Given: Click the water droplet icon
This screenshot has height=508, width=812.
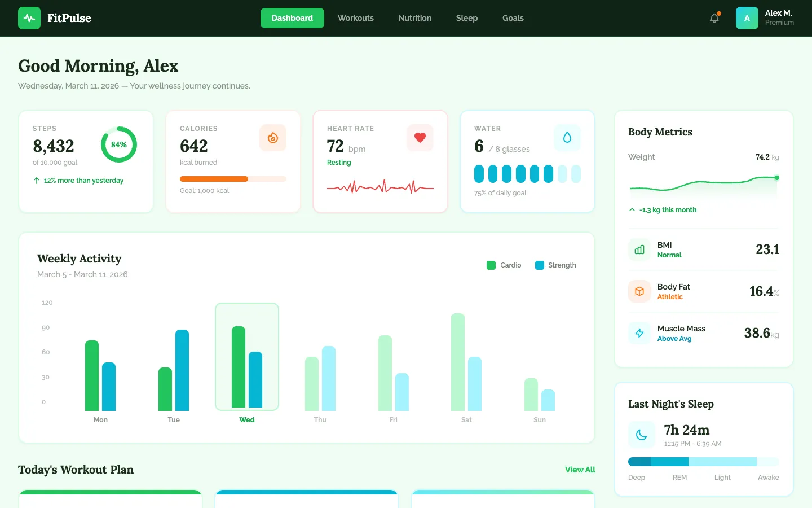Looking at the screenshot, I should click(567, 137).
